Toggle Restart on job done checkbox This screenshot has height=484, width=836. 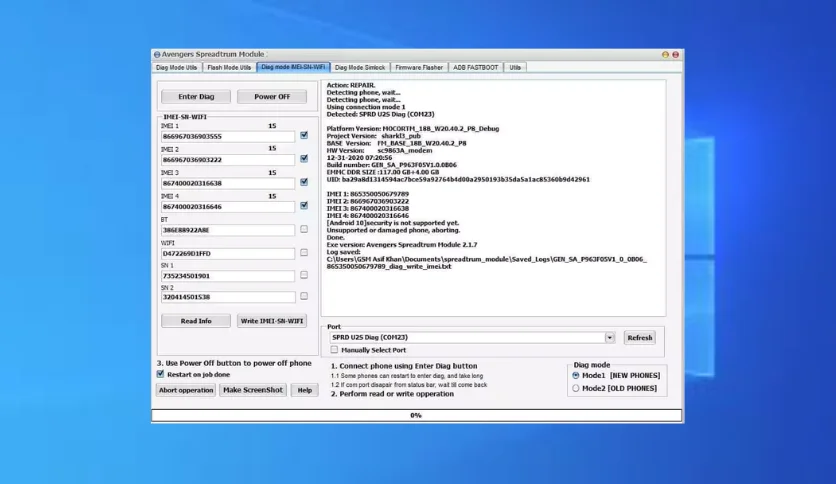point(160,374)
